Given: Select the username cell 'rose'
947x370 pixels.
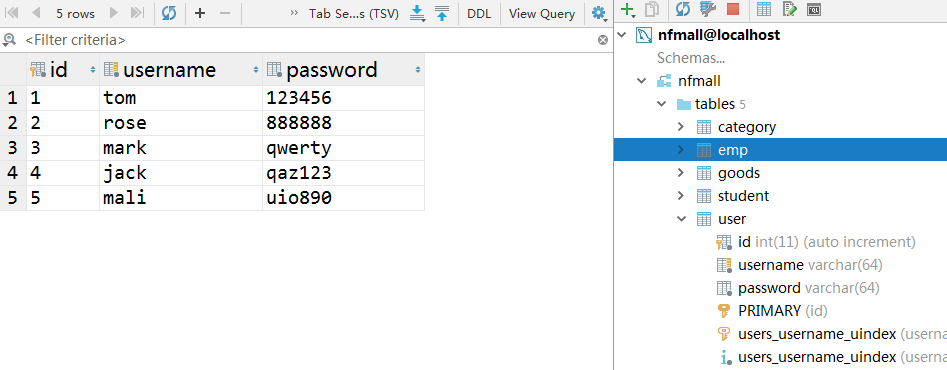Looking at the screenshot, I should (181, 123).
